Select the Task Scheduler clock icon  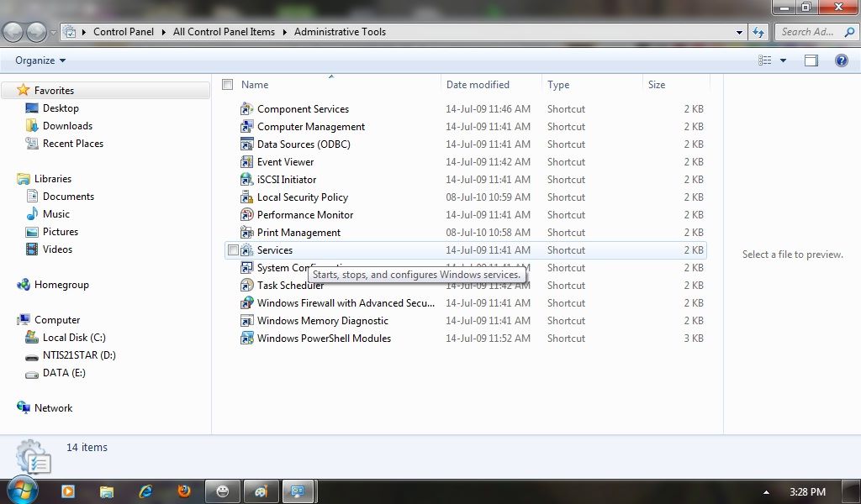(246, 285)
